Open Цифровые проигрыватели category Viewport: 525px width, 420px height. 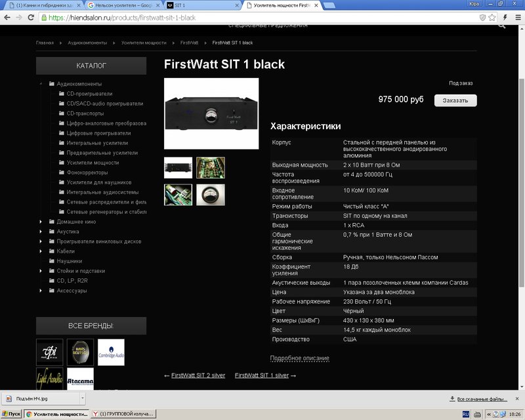click(98, 133)
